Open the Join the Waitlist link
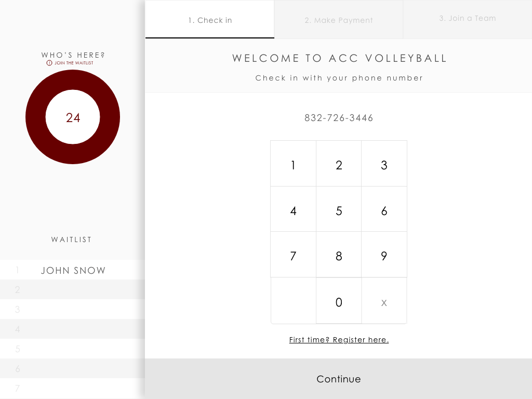The image size is (532, 399). (x=74, y=63)
